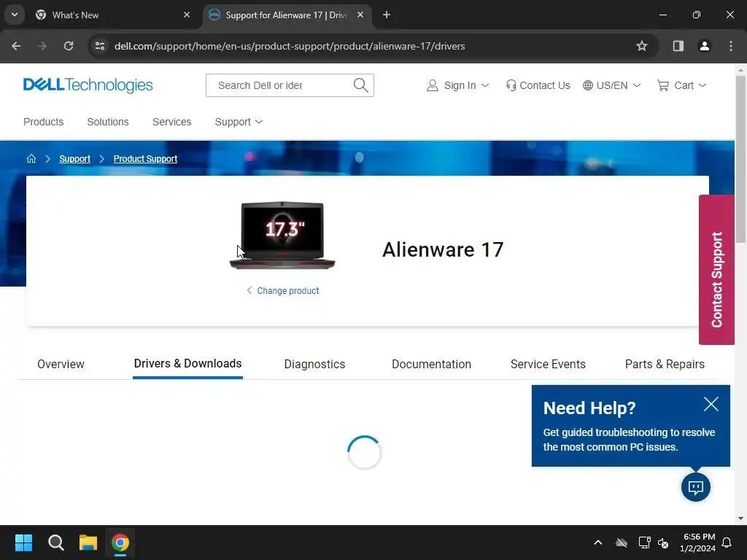The width and height of the screenshot is (747, 560).
Task: Open the US/EN language selector
Action: click(612, 85)
